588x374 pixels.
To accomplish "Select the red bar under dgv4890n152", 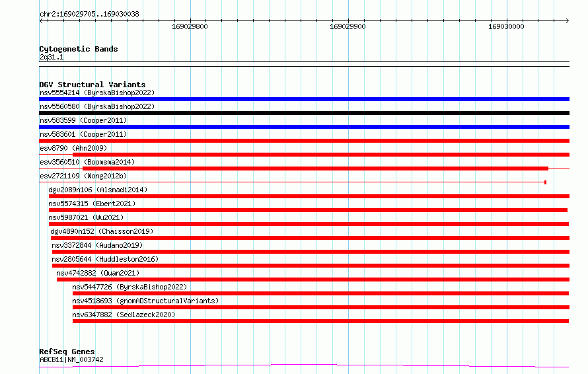I will click(x=310, y=238).
